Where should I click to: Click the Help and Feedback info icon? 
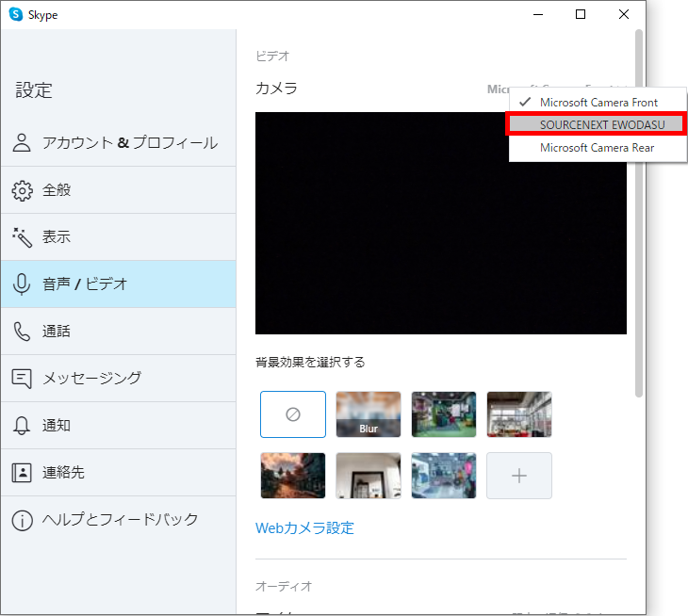tap(22, 520)
